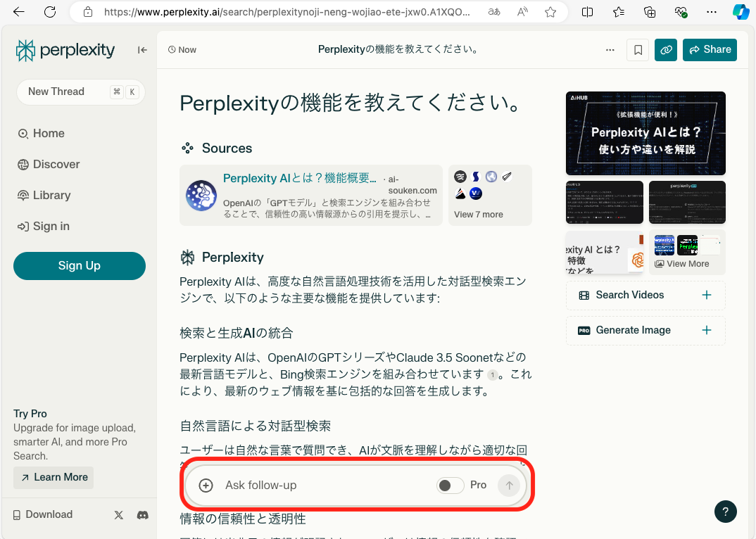Reload the page with the refresh icon
Image resolution: width=756 pixels, height=539 pixels.
[x=50, y=11]
